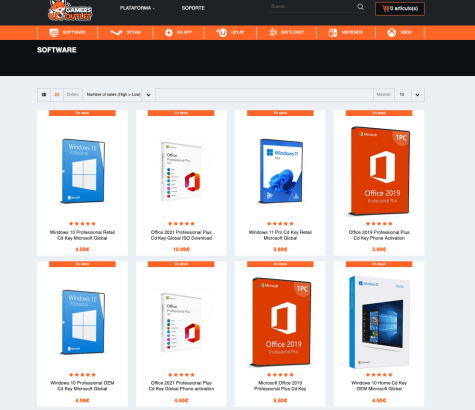Screen dimensions: 475x410
Task: Switch to grid view layout
Action: pyautogui.click(x=44, y=95)
